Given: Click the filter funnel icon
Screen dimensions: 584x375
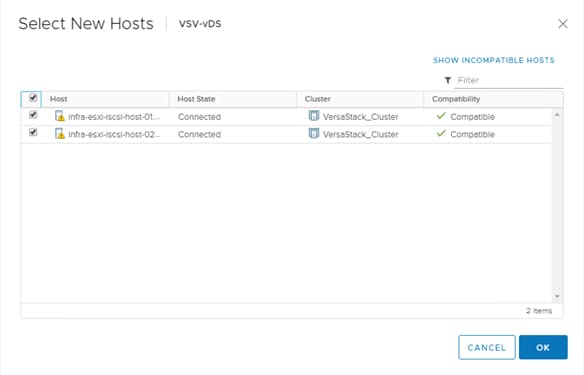Looking at the screenshot, I should pyautogui.click(x=448, y=80).
